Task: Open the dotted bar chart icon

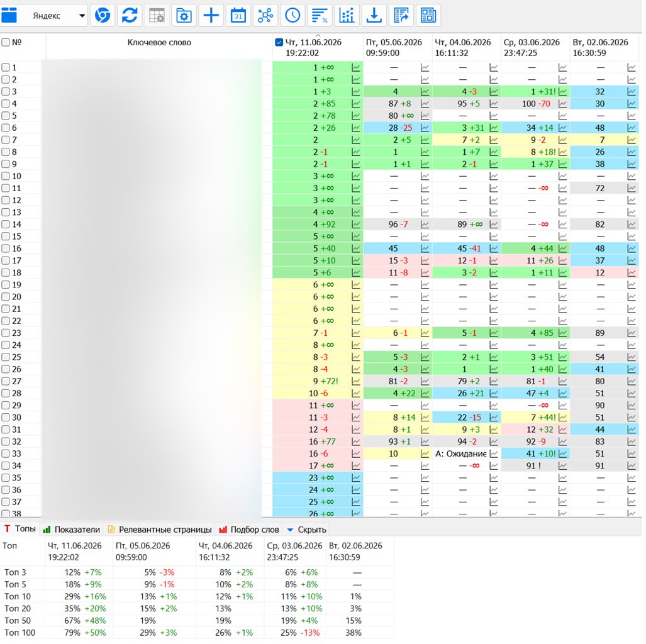Action: (347, 15)
